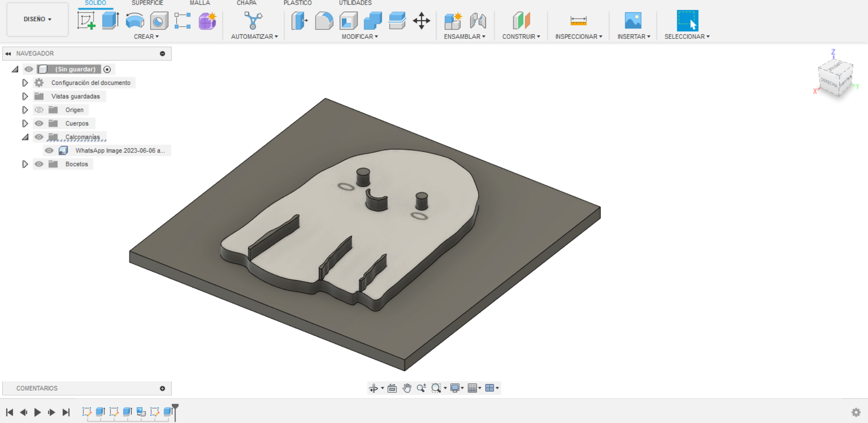The width and height of the screenshot is (868, 423).
Task: Click the Automatizar fork icon
Action: pos(253,21)
